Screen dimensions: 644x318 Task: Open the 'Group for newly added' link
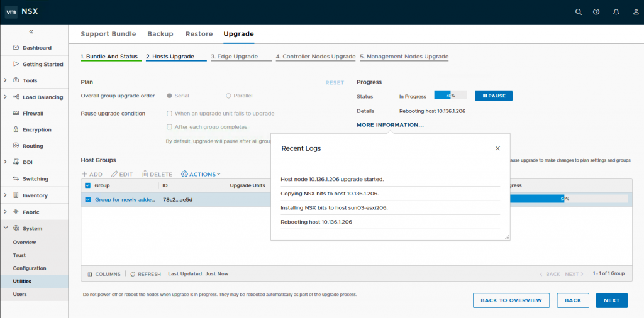[x=125, y=200]
